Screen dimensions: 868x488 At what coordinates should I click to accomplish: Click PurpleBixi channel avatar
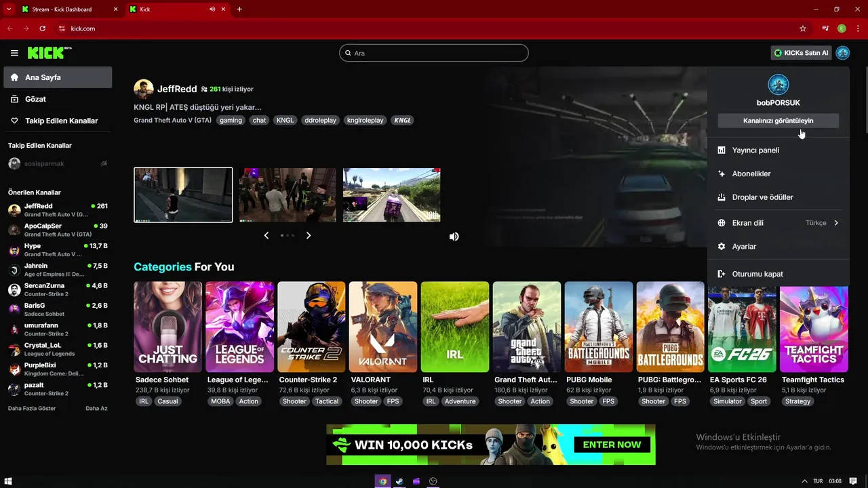[x=14, y=369]
